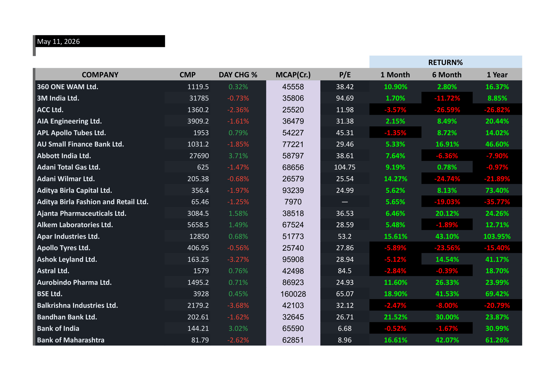Click the MCAP(Cr.) column header
The image size is (555, 392).
[x=293, y=75]
